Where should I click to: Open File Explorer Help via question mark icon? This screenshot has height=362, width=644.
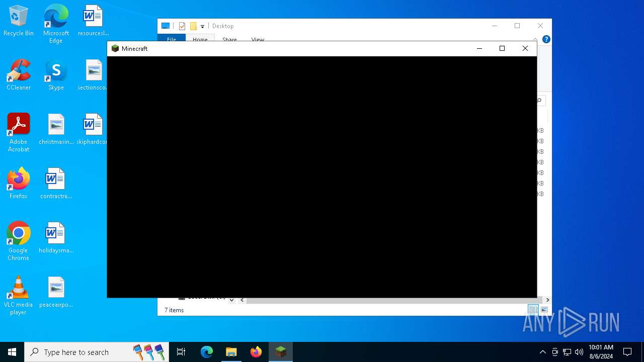pos(546,39)
